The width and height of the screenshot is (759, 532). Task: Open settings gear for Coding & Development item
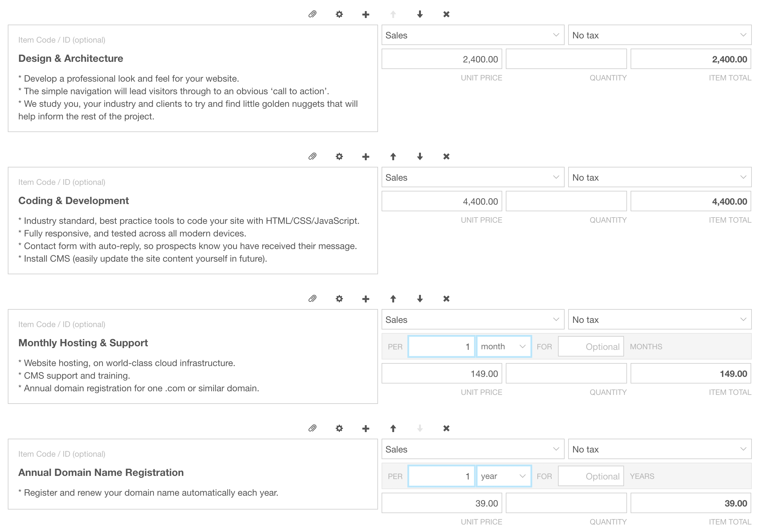point(339,156)
